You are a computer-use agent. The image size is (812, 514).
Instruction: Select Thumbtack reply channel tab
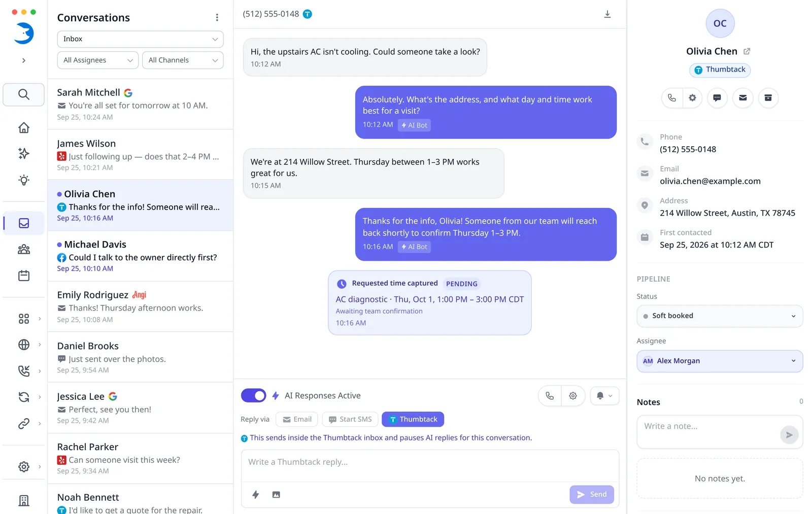click(x=413, y=420)
